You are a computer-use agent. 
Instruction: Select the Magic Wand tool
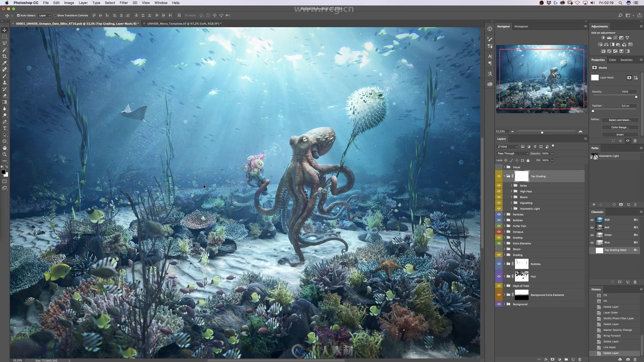(5, 50)
